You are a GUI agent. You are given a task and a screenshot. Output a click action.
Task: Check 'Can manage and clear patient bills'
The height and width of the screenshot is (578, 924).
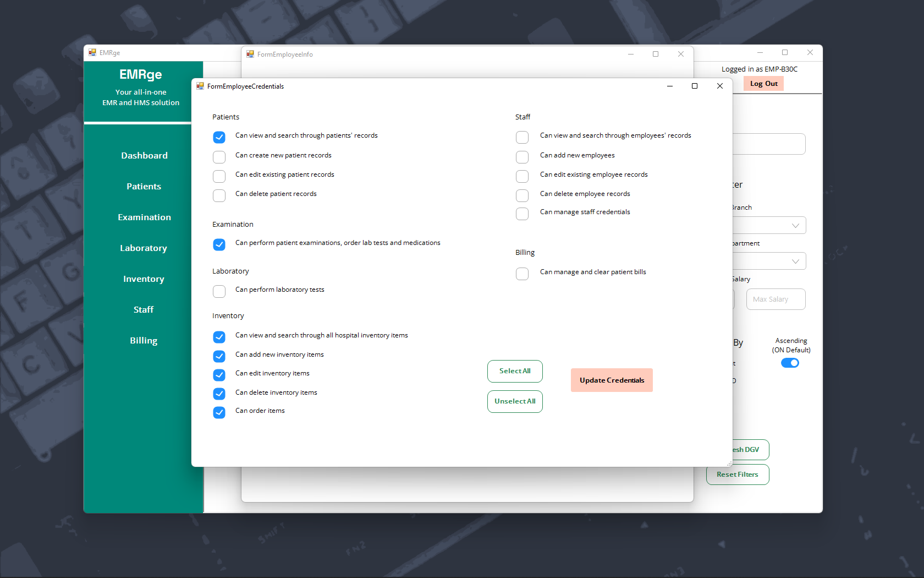coord(522,274)
